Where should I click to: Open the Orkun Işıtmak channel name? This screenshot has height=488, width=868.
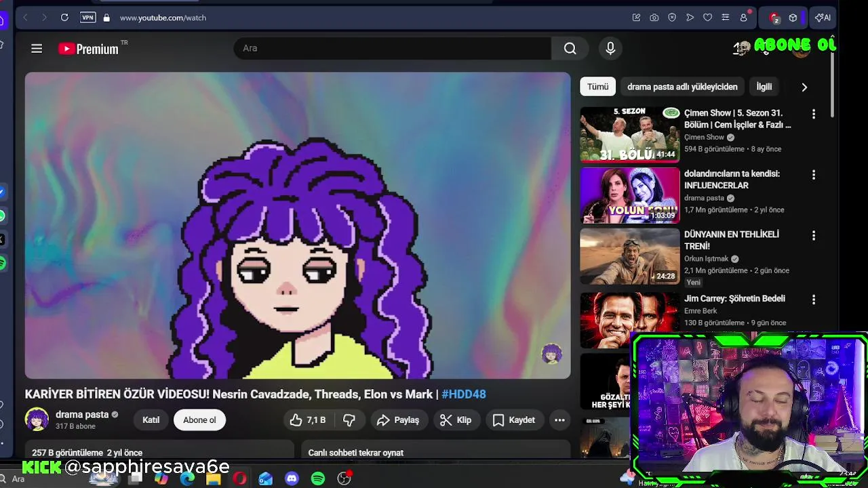coord(706,259)
